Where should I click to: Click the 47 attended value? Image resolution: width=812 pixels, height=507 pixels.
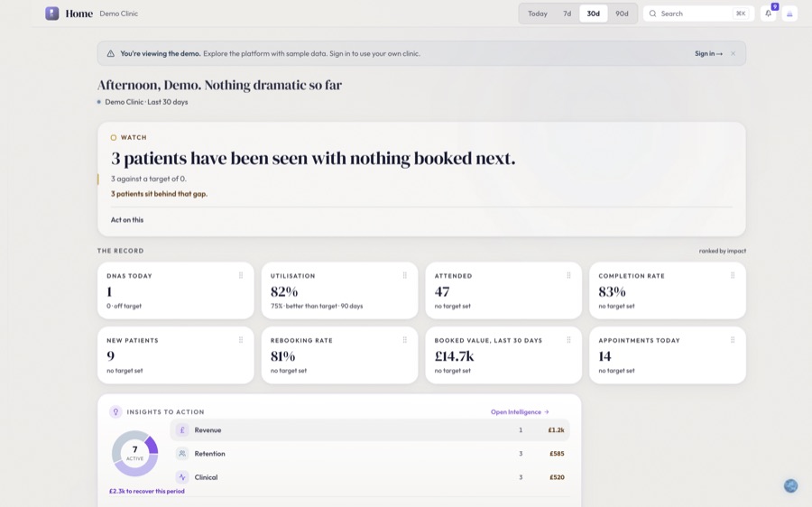(442, 291)
